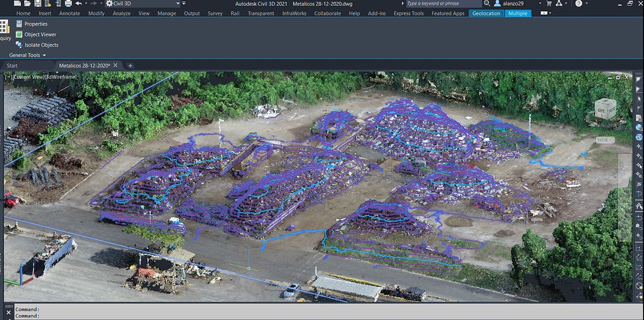Click the Isolate Objects button

[37, 45]
